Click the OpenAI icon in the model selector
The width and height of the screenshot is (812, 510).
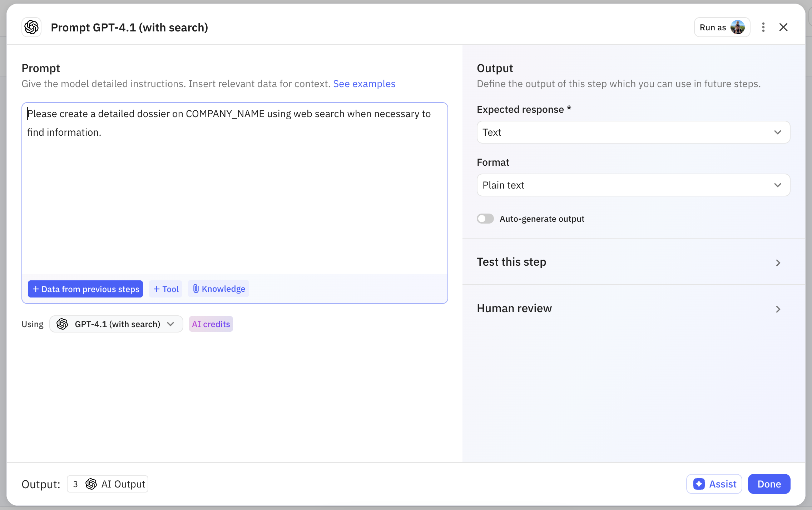pos(62,324)
